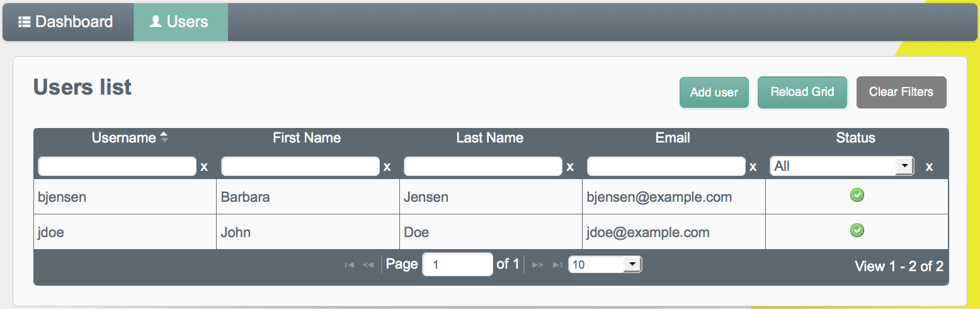Image resolution: width=980 pixels, height=309 pixels.
Task: Clear the Username filter with its x
Action: [204, 167]
